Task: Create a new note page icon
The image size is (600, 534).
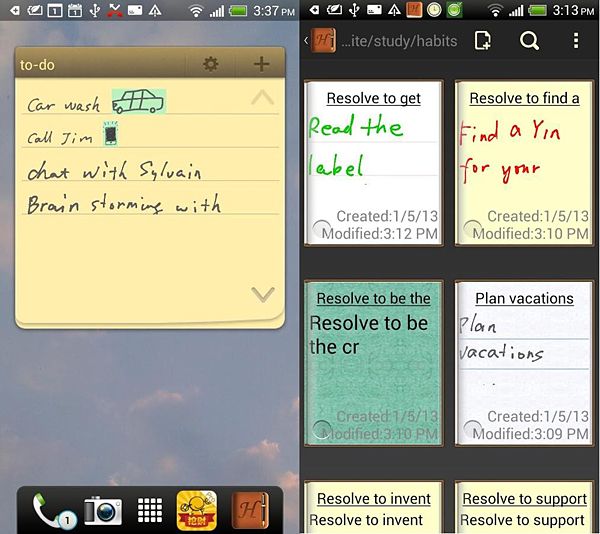Action: click(x=483, y=41)
